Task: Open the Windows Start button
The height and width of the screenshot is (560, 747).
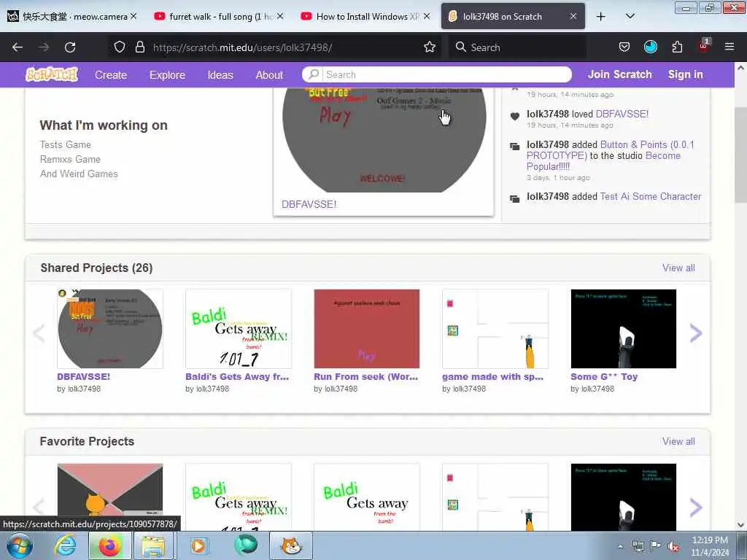Action: pyautogui.click(x=20, y=545)
